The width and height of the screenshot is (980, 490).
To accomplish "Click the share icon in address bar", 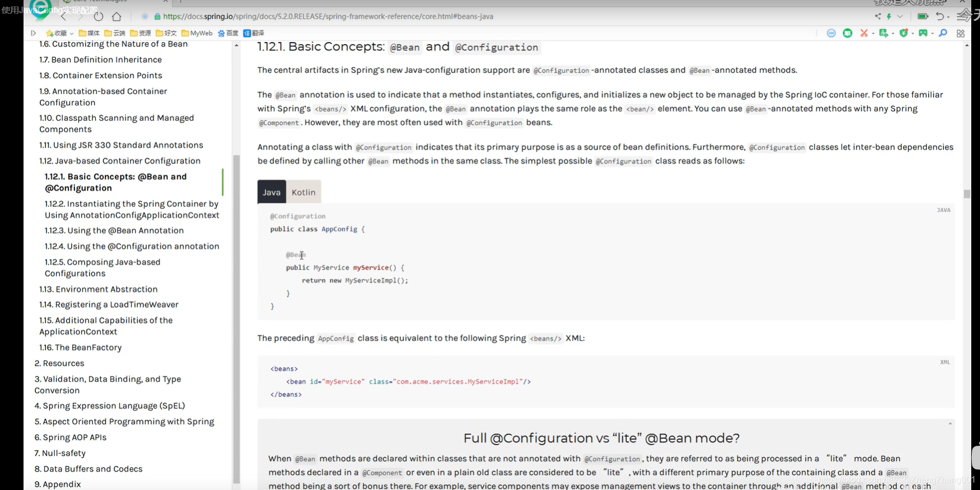I will click(878, 16).
